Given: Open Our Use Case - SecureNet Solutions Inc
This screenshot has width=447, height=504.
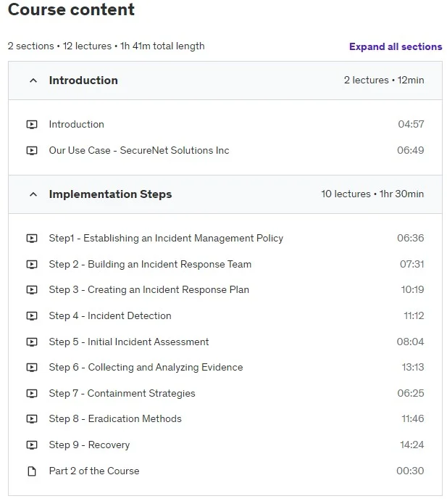Looking at the screenshot, I should tap(139, 150).
